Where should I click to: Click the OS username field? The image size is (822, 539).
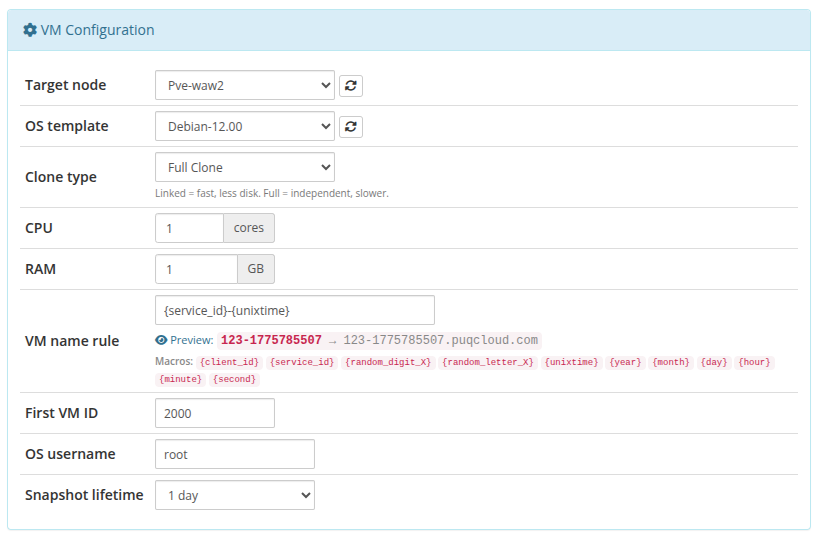coord(235,454)
